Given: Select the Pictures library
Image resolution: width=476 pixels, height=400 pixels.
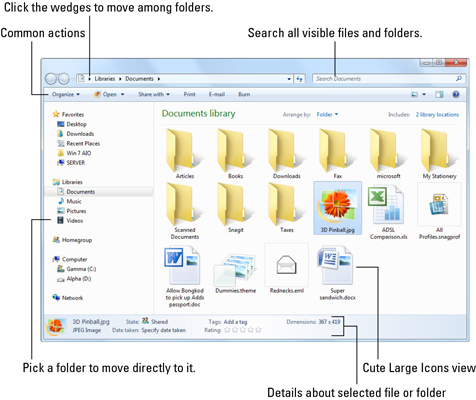Looking at the screenshot, I should tap(72, 211).
